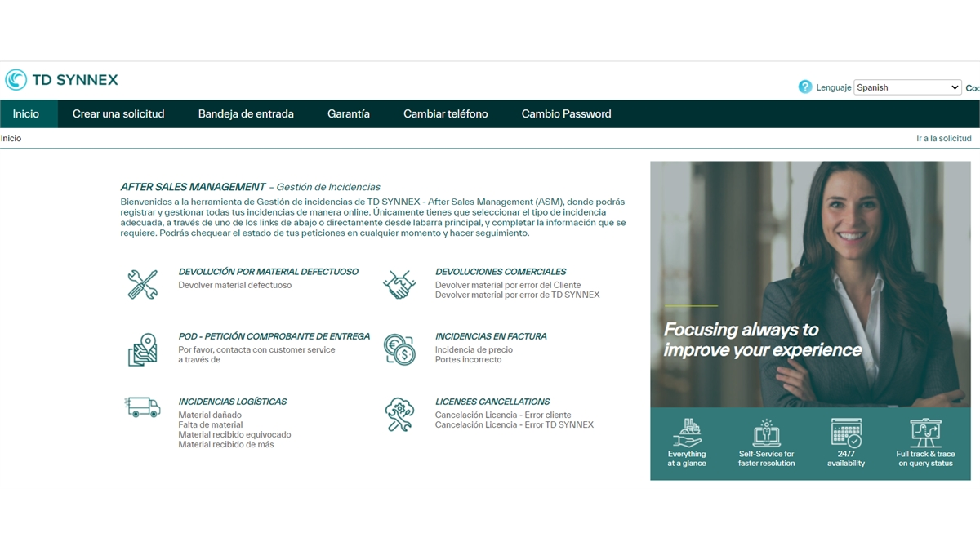Image resolution: width=980 pixels, height=551 pixels.
Task: Select Material dañado link
Action: pos(210,415)
